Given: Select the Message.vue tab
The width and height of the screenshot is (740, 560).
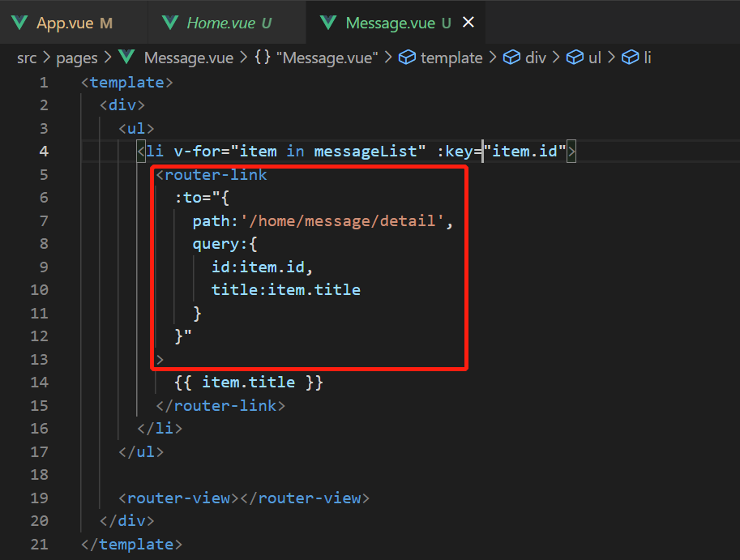Looking at the screenshot, I should coord(396,23).
